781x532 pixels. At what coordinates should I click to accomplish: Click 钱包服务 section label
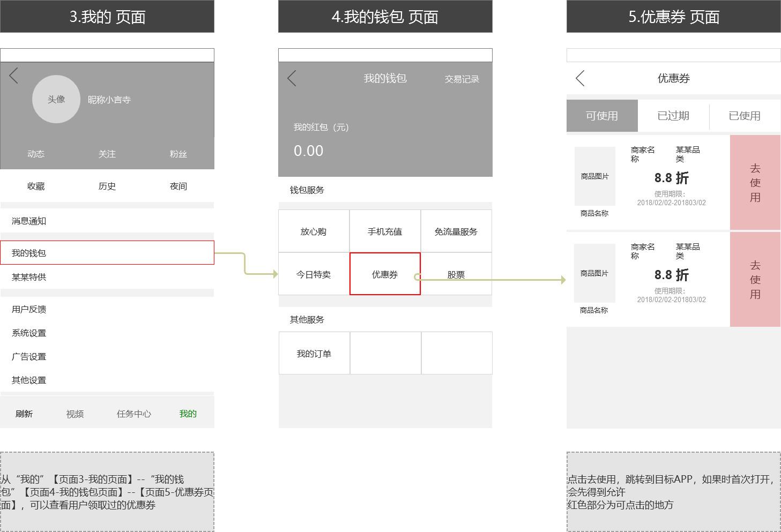pos(307,190)
